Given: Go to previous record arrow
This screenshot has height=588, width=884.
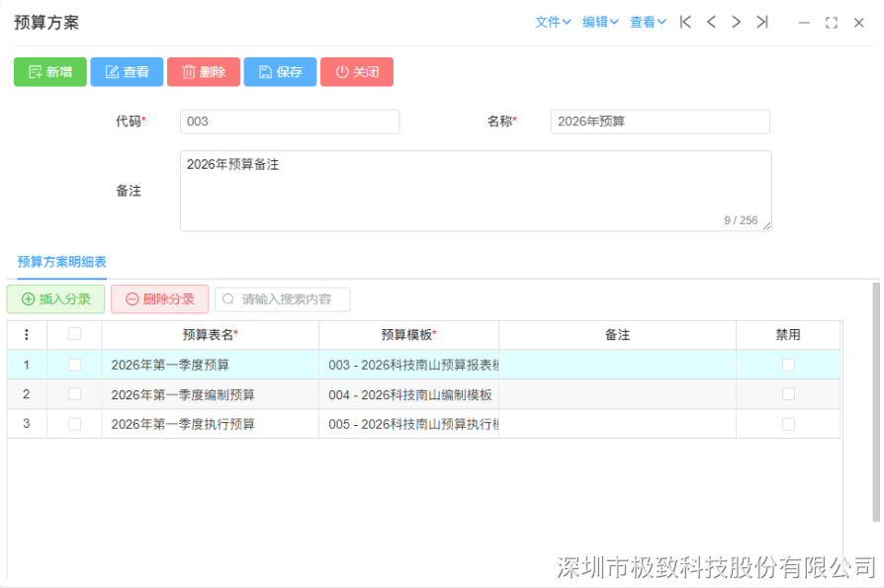Looking at the screenshot, I should click(711, 22).
